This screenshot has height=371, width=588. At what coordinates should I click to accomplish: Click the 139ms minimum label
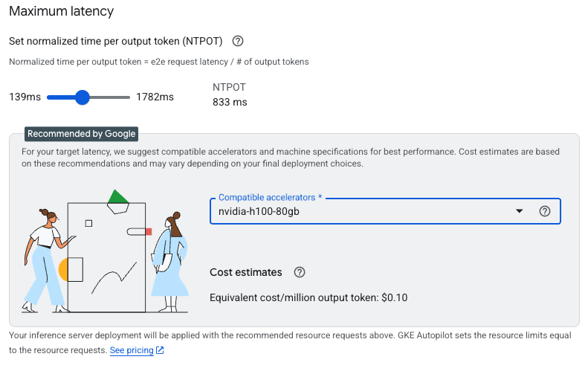[25, 97]
